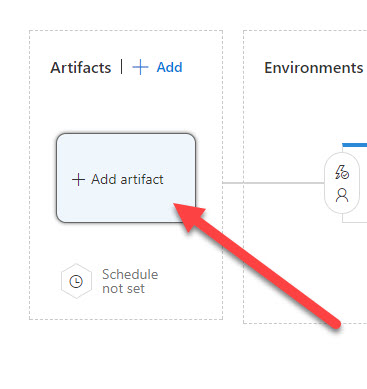Click the plus icon inside Add artifact card
367x389 pixels.
[78, 179]
